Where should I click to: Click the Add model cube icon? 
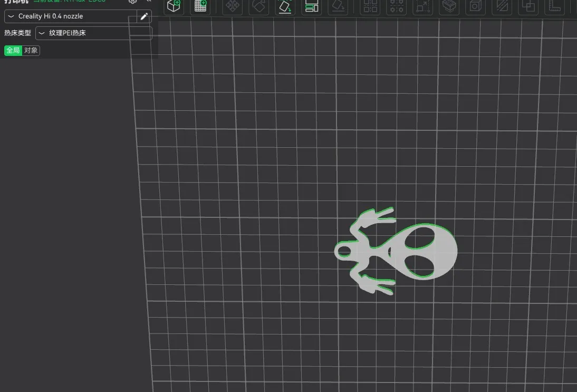tap(174, 6)
